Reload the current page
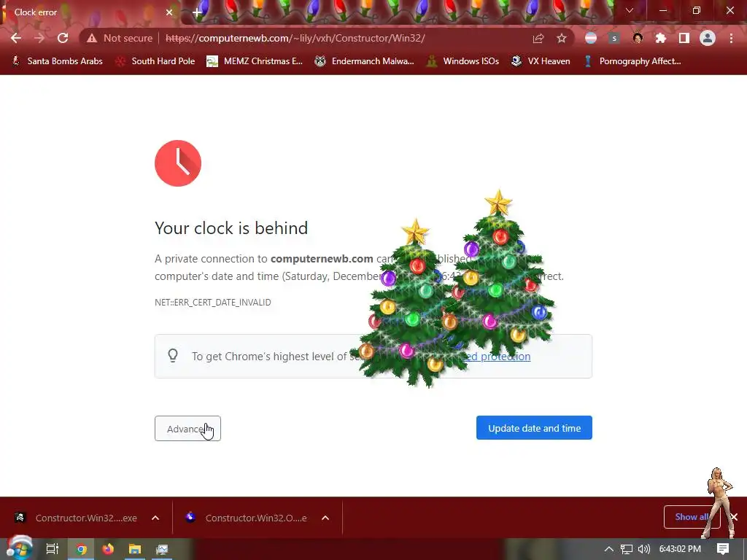 (x=63, y=38)
